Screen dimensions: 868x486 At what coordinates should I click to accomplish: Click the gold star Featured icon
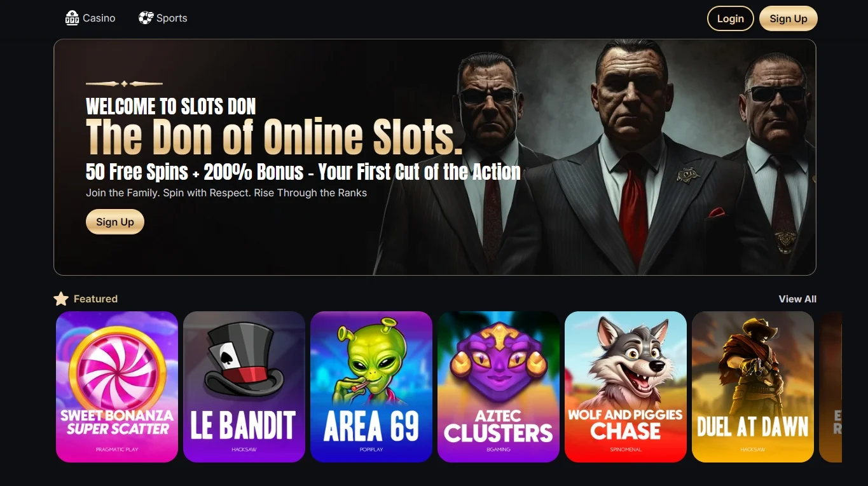[x=61, y=299]
